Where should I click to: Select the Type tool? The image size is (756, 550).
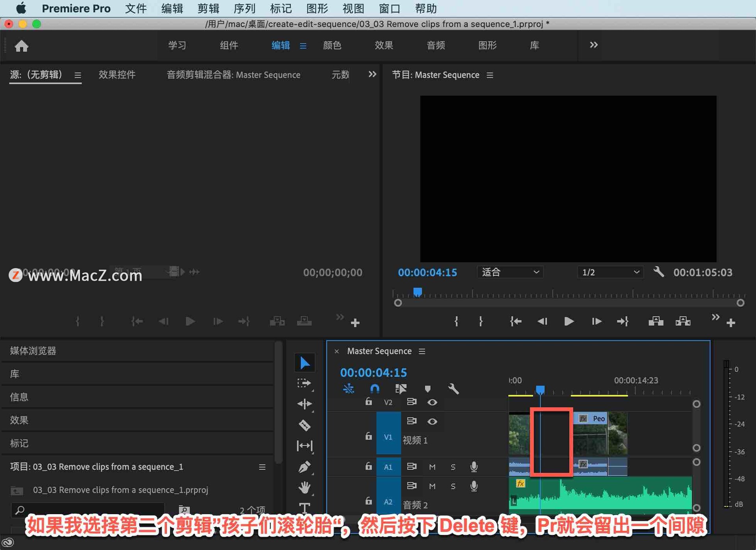click(305, 508)
